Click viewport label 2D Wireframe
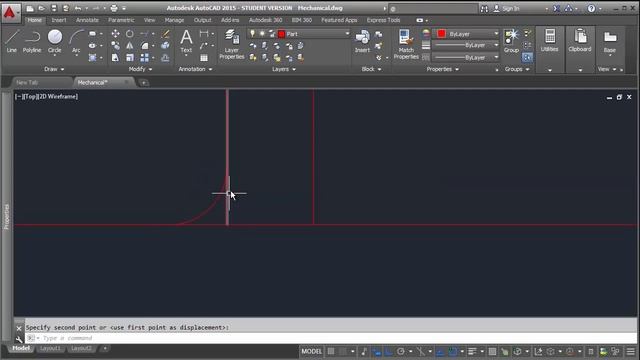This screenshot has width=640, height=360. (x=58, y=96)
